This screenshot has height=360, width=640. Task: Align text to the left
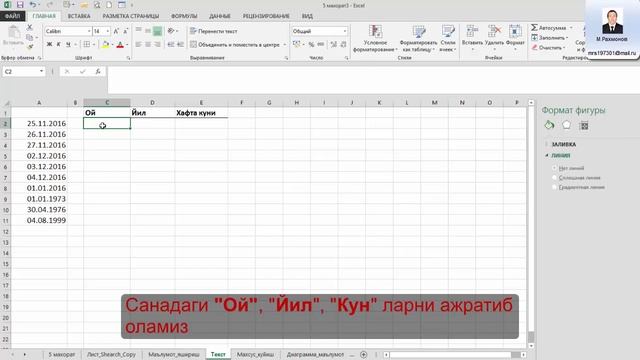pos(139,44)
